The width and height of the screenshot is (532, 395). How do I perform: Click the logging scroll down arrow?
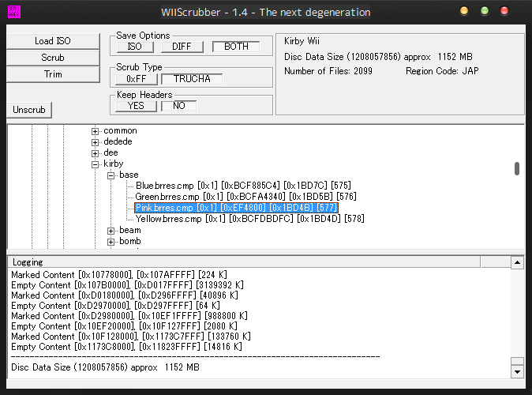tap(517, 372)
